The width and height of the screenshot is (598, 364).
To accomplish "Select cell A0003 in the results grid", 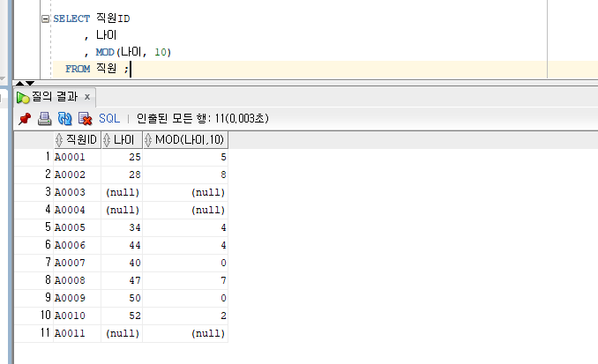I will [77, 192].
